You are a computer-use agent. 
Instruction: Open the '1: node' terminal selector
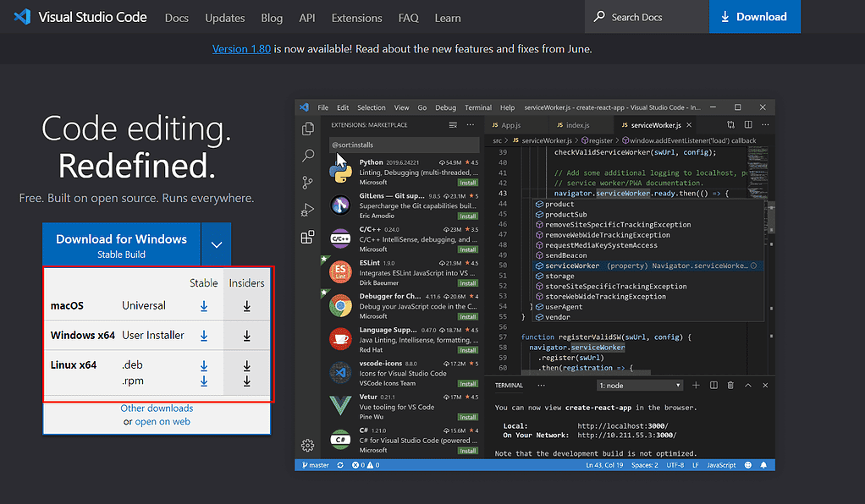[x=639, y=385]
